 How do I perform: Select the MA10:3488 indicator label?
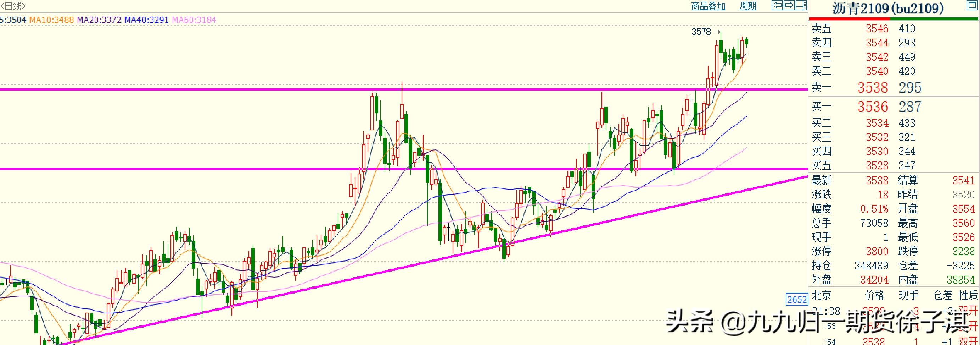[51, 20]
